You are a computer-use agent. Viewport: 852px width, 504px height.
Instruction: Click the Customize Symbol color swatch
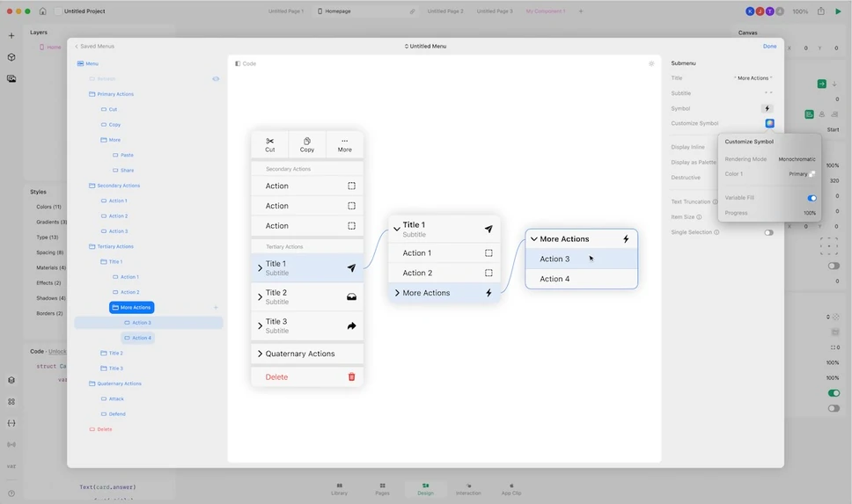769,123
